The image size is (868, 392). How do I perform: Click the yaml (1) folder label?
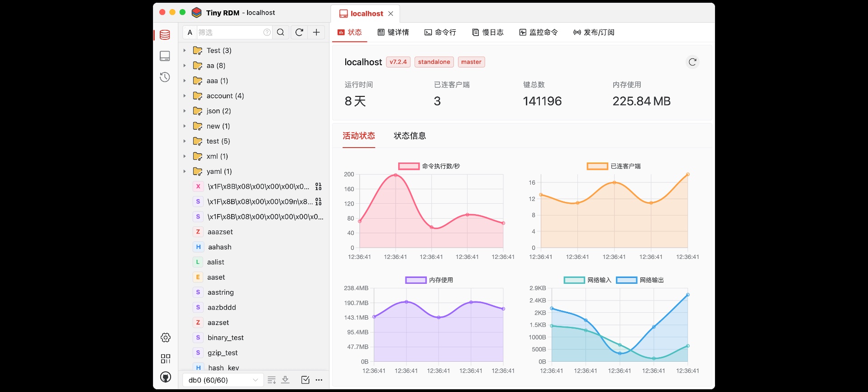pyautogui.click(x=219, y=172)
